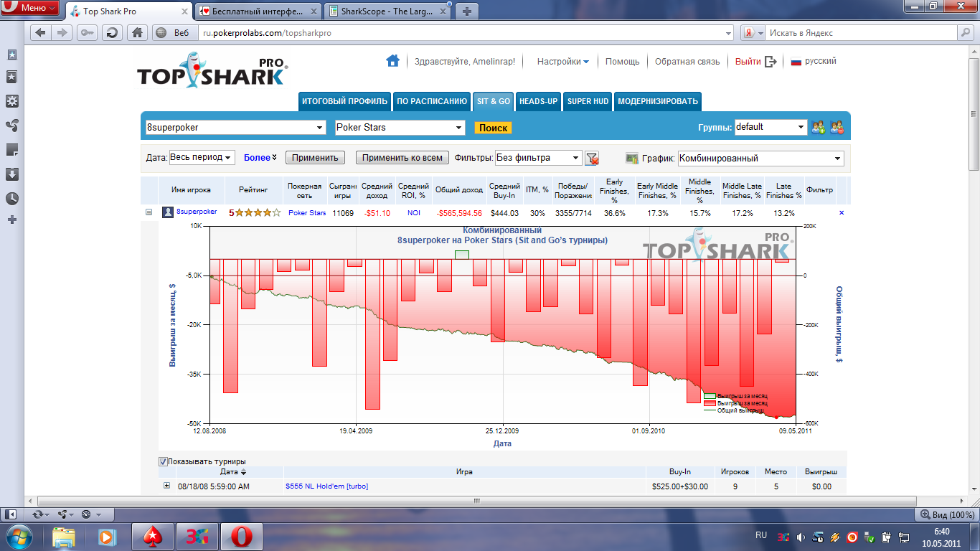Click the add player to group icon
980x551 pixels.
click(818, 128)
